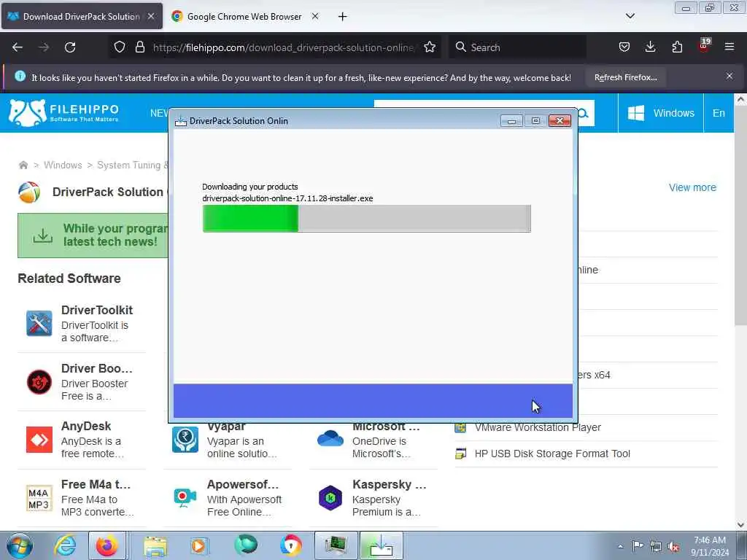The width and height of the screenshot is (747, 560).
Task: Click the Vyapar app icon
Action: [x=185, y=440]
